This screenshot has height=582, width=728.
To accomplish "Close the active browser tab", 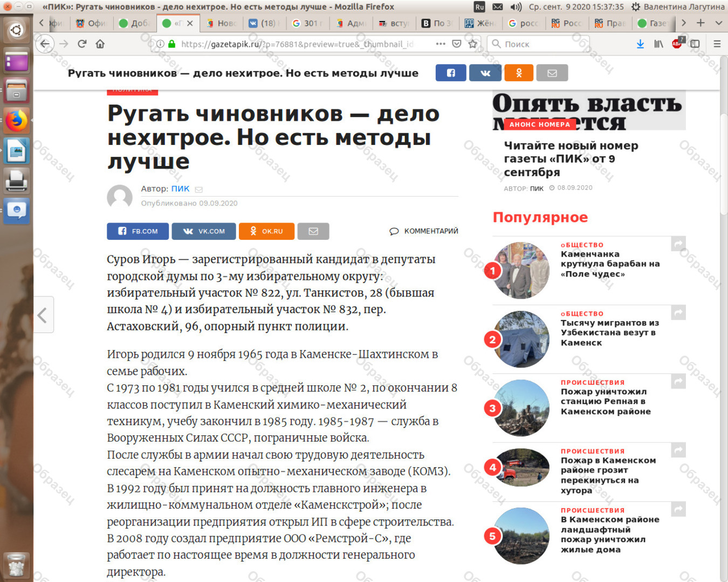I will (190, 23).
